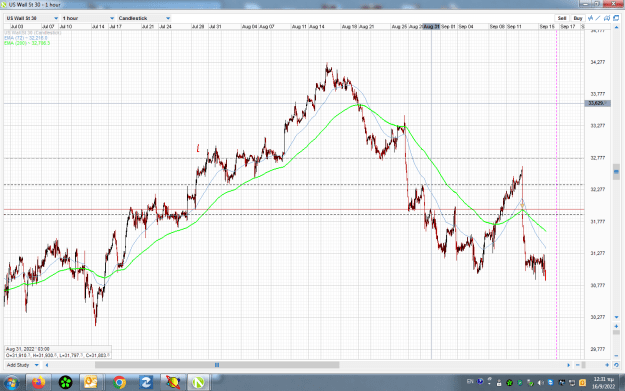
Task: Click the green star icon in tray
Action: tap(509, 383)
